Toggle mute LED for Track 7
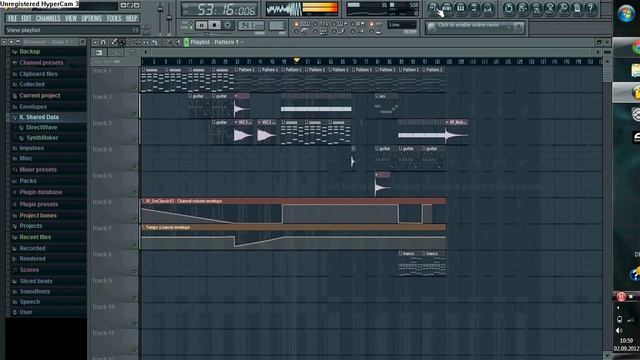640x360 pixels. click(x=134, y=245)
